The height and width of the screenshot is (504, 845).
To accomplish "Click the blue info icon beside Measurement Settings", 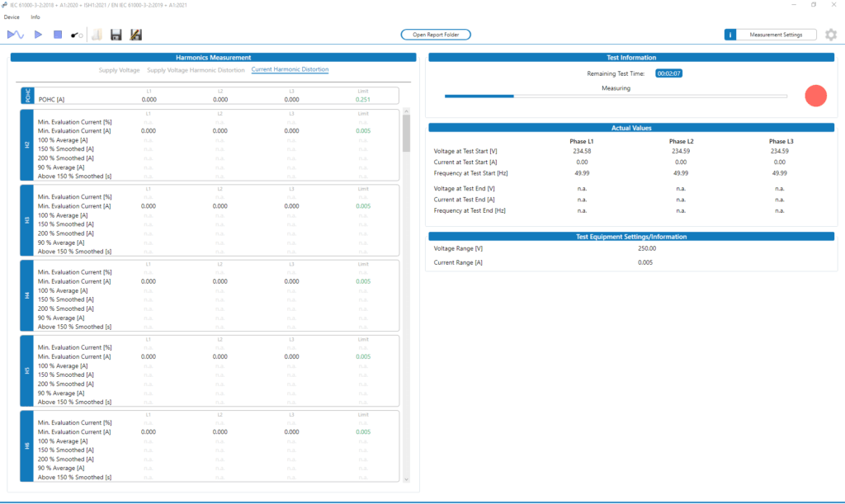I will pyautogui.click(x=730, y=35).
